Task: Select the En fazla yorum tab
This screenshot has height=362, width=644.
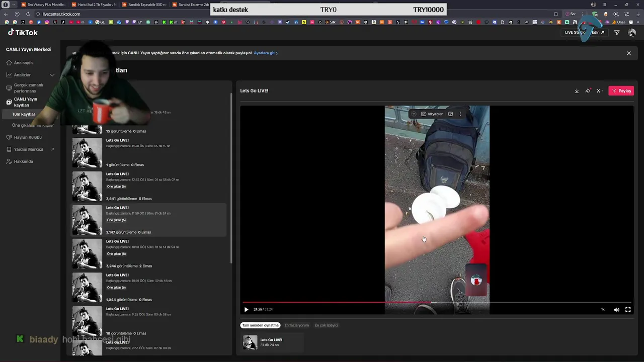Action: pyautogui.click(x=297, y=325)
